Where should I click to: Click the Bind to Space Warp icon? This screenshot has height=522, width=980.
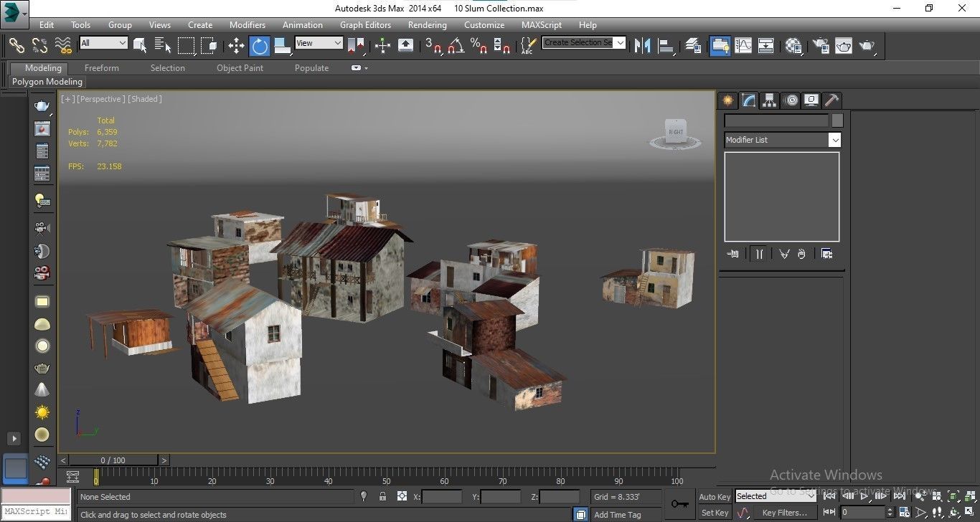point(64,45)
